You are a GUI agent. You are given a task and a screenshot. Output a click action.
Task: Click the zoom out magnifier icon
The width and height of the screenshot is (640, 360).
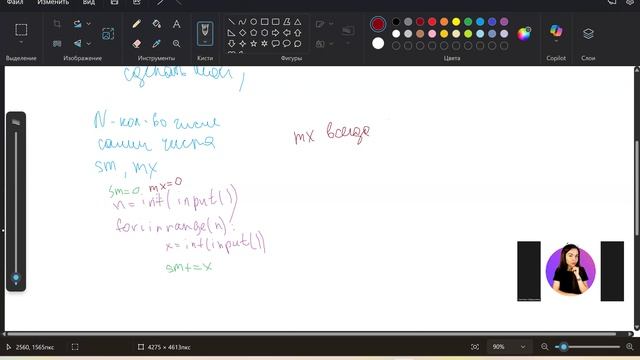[x=544, y=347]
